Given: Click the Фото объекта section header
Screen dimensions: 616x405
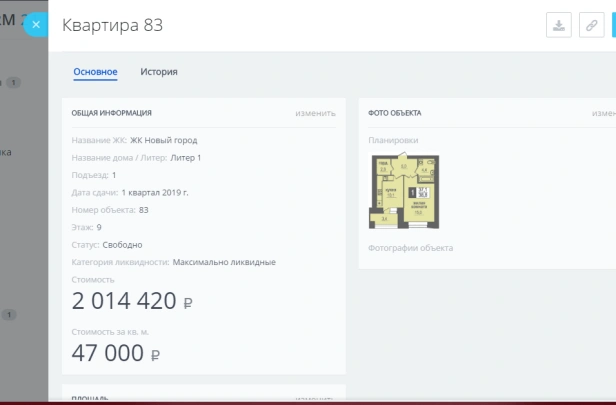Looking at the screenshot, I should pyautogui.click(x=395, y=113).
